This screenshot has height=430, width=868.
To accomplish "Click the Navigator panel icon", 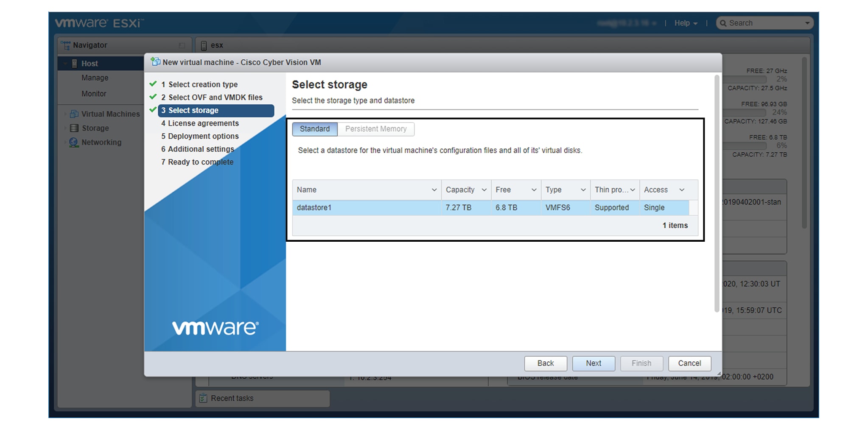I will [x=65, y=45].
